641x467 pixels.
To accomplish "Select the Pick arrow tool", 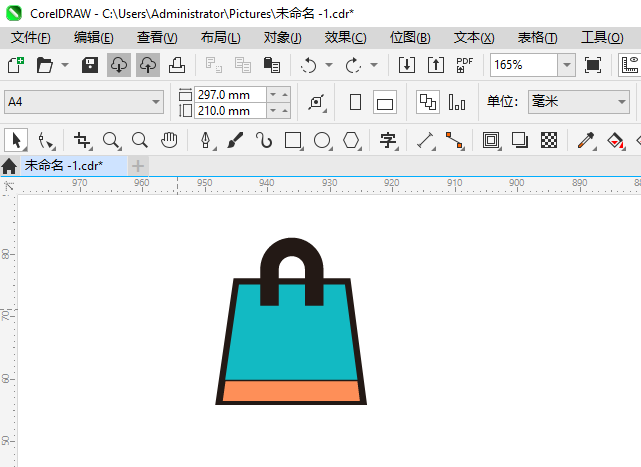I will tap(16, 140).
